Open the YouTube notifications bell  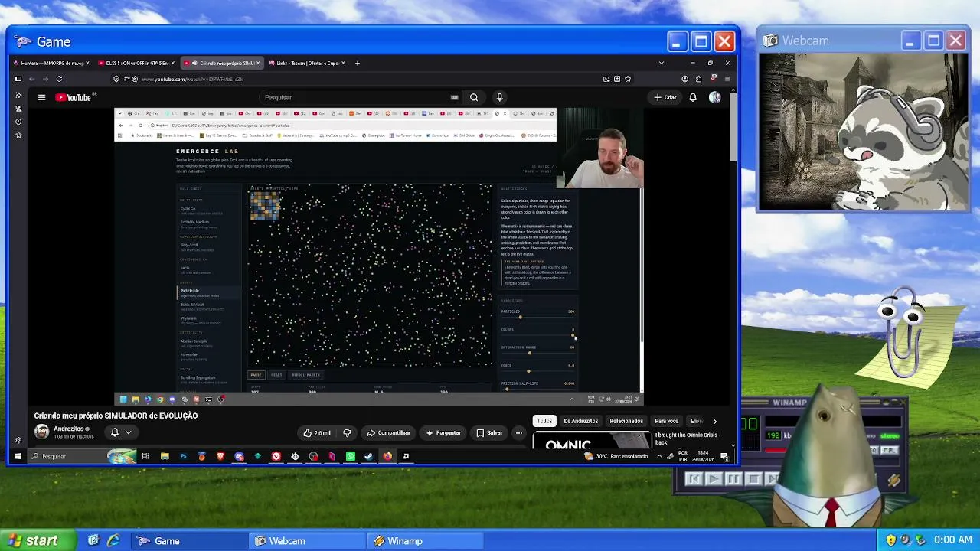pyautogui.click(x=693, y=97)
